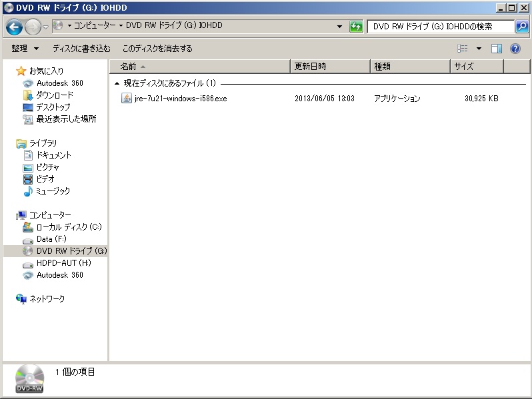Click the ネットワーク globe icon
This screenshot has width=532, height=399.
point(21,299)
